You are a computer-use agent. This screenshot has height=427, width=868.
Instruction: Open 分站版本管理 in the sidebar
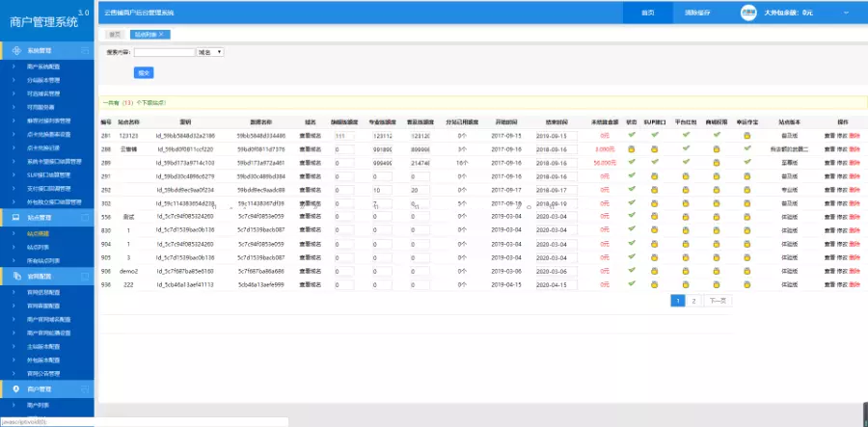pos(43,80)
